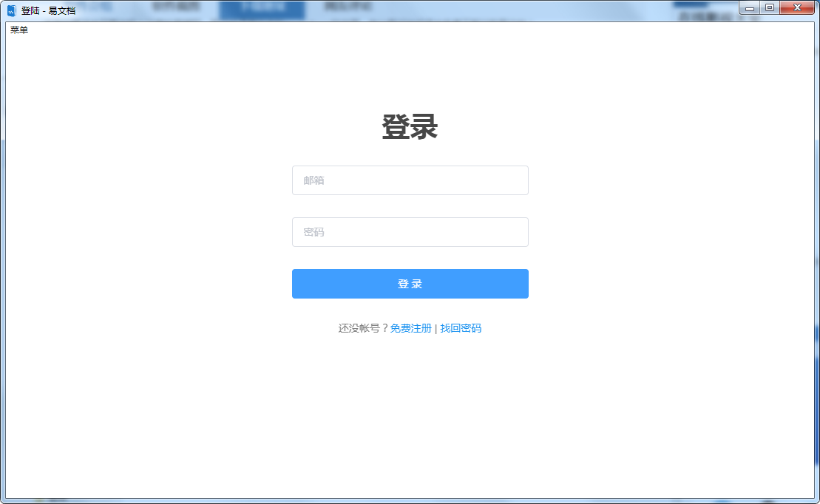820x504 pixels.
Task: Submit credentials with the 登录 button
Action: point(410,283)
